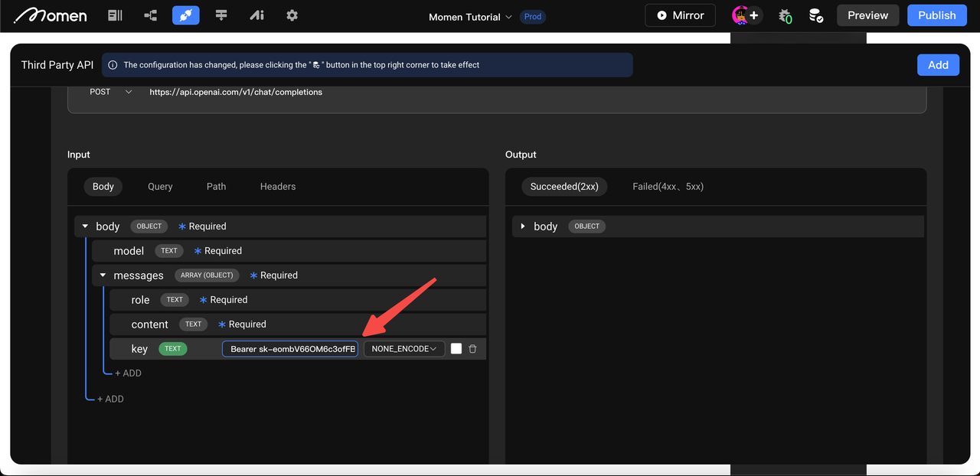Expand the output body object node
The width and height of the screenshot is (980, 476).
click(x=523, y=227)
